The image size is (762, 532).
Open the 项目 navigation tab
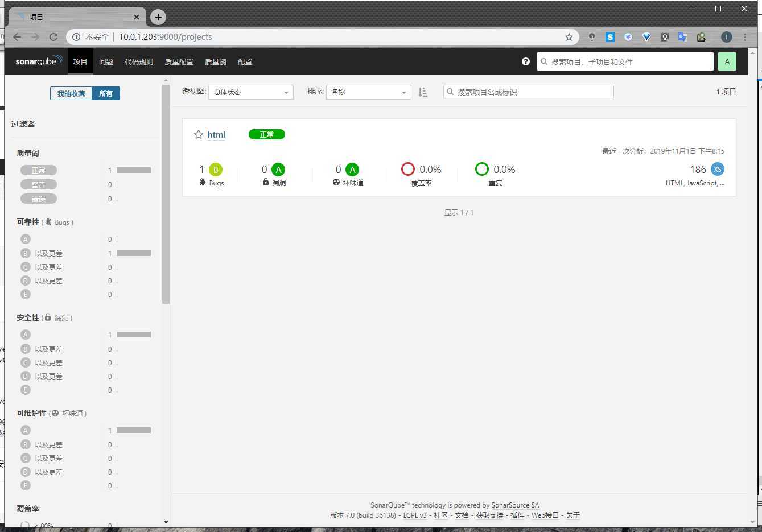click(80, 61)
